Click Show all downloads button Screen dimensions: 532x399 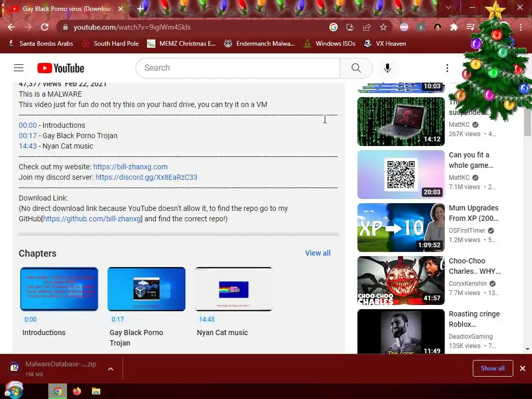click(x=493, y=368)
